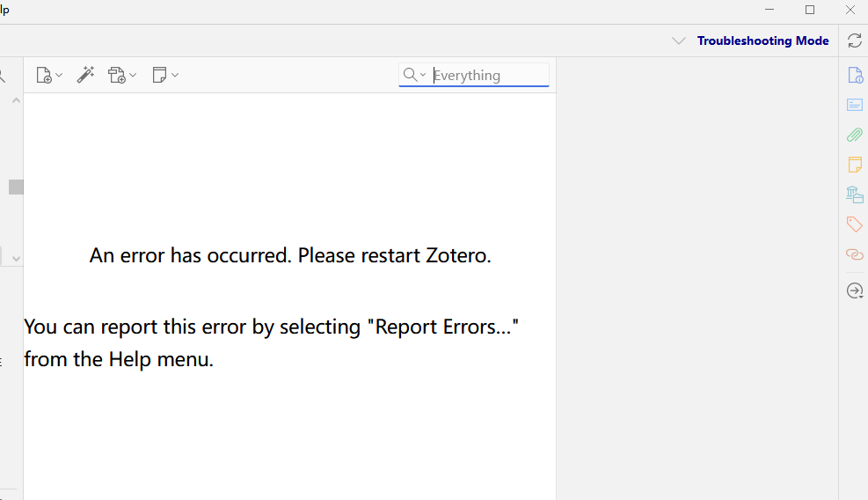
Task: Expand the chevron beside Troubleshooting Mode
Action: (679, 40)
